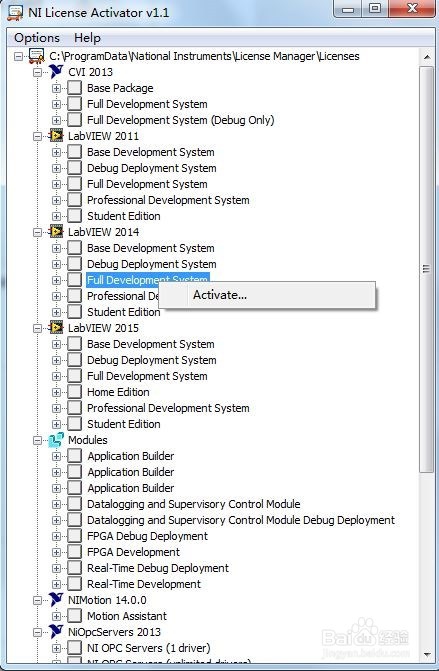Click the NIMotion 14.0.0 eagle icon

(56, 600)
